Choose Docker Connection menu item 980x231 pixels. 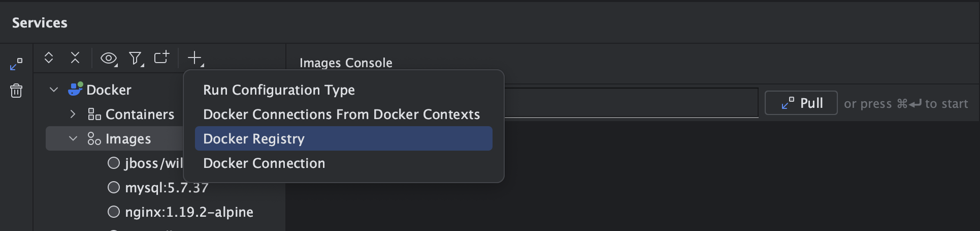point(264,163)
